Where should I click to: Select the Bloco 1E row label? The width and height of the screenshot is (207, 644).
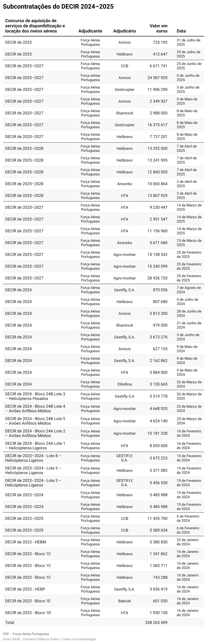[x=28, y=601]
